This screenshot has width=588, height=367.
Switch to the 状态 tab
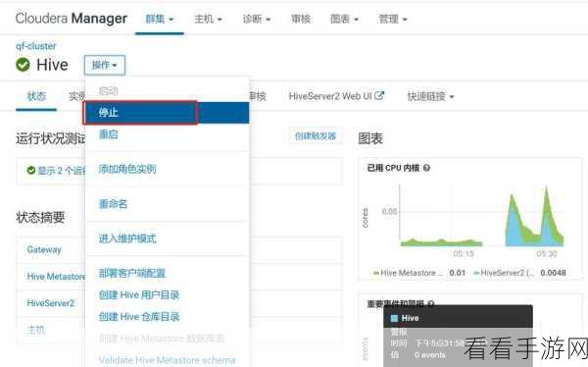36,96
